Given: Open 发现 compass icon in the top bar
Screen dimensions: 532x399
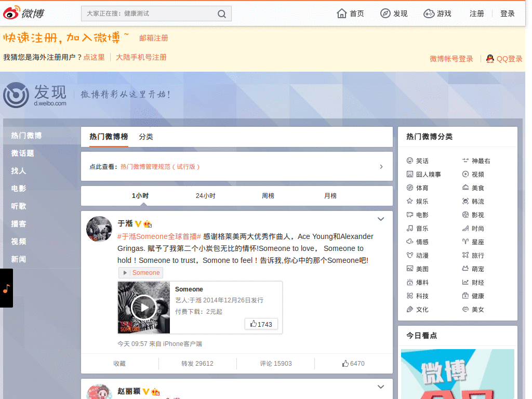Looking at the screenshot, I should click(x=385, y=13).
